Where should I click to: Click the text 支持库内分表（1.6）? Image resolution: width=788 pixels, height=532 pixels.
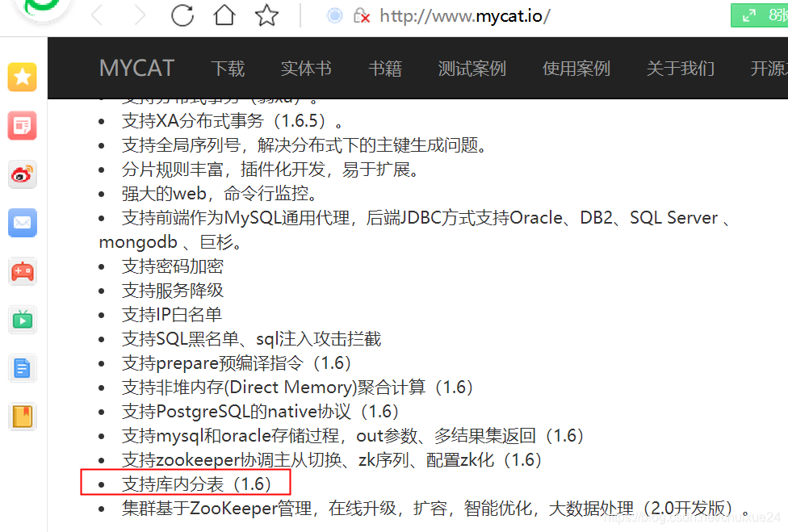coord(196,484)
